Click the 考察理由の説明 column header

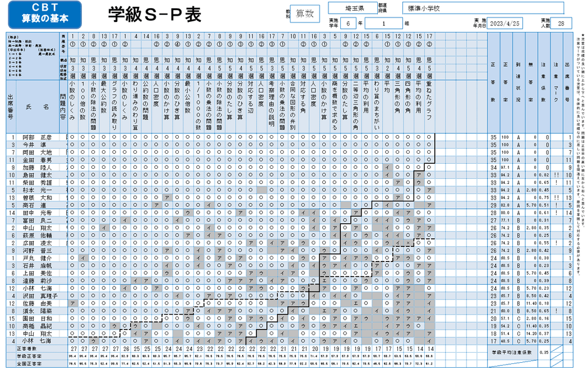pos(272,104)
